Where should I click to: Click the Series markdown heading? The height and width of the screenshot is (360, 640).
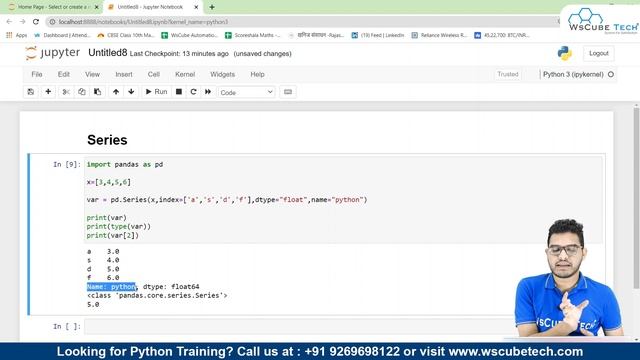(107, 140)
